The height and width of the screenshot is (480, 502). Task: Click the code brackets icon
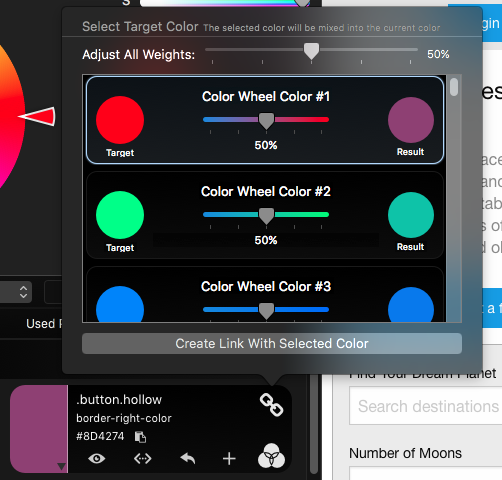point(142,459)
